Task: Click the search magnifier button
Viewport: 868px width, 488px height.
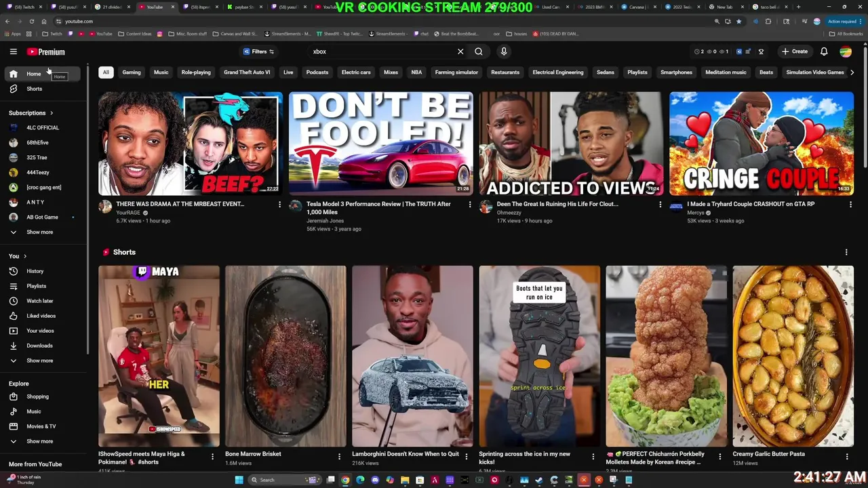Action: (x=479, y=52)
